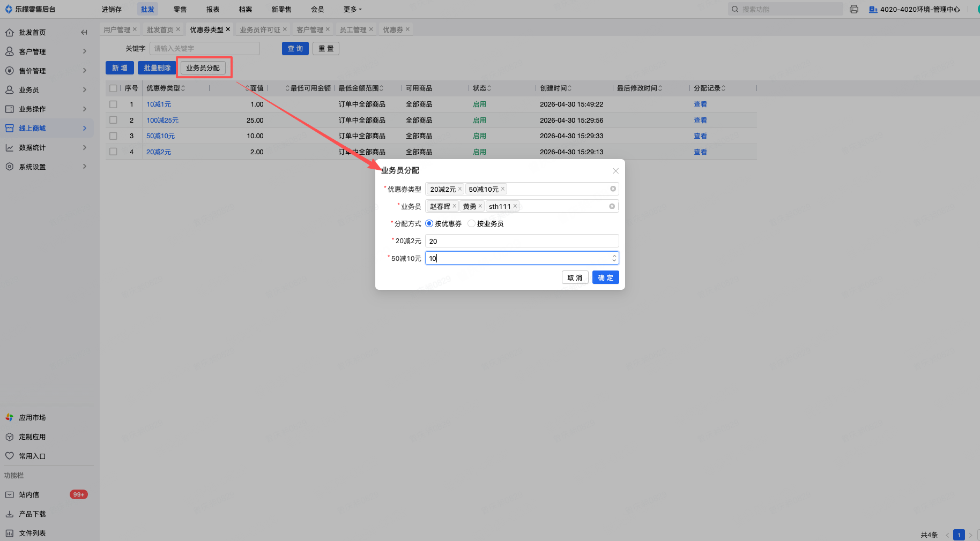Click the 乐檬零售后台 logo icon

[x=9, y=9]
